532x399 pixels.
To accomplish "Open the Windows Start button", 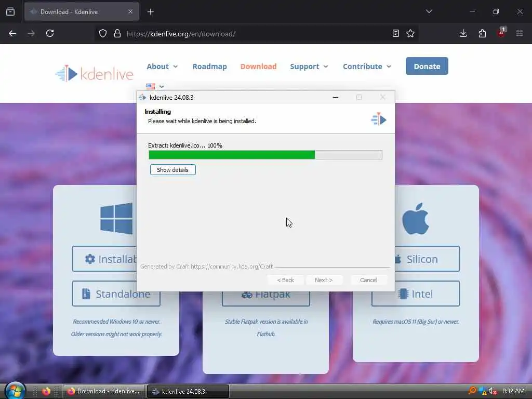I will (15, 391).
